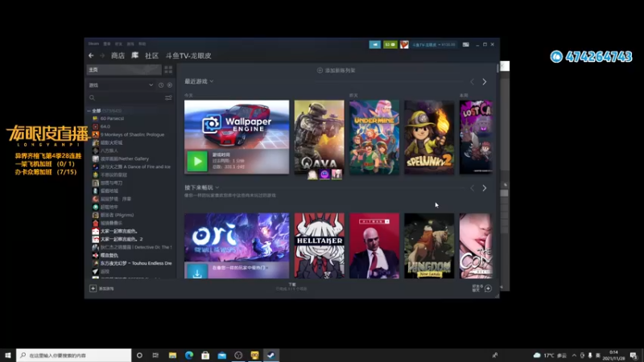This screenshot has height=362, width=644.
Task: Open the green friend notifications button
Action: (390, 44)
